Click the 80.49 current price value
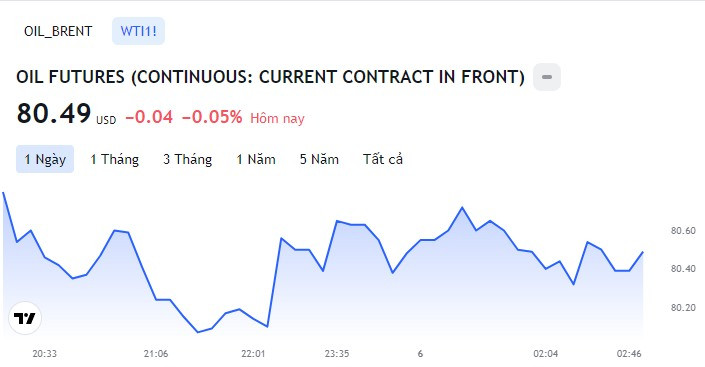The image size is (705, 367). click(x=54, y=113)
